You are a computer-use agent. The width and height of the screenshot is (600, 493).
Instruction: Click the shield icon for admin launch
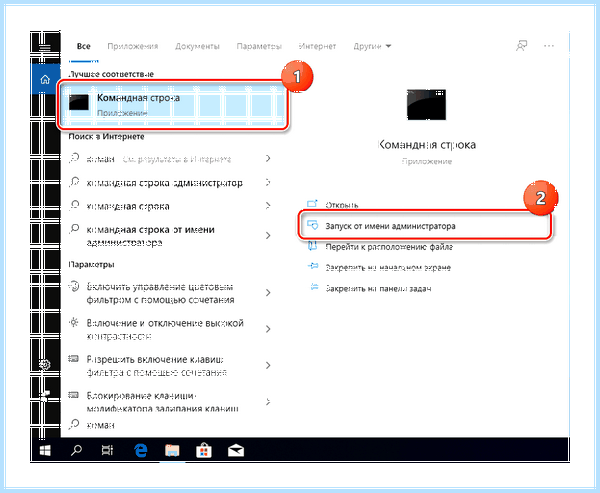click(x=313, y=225)
